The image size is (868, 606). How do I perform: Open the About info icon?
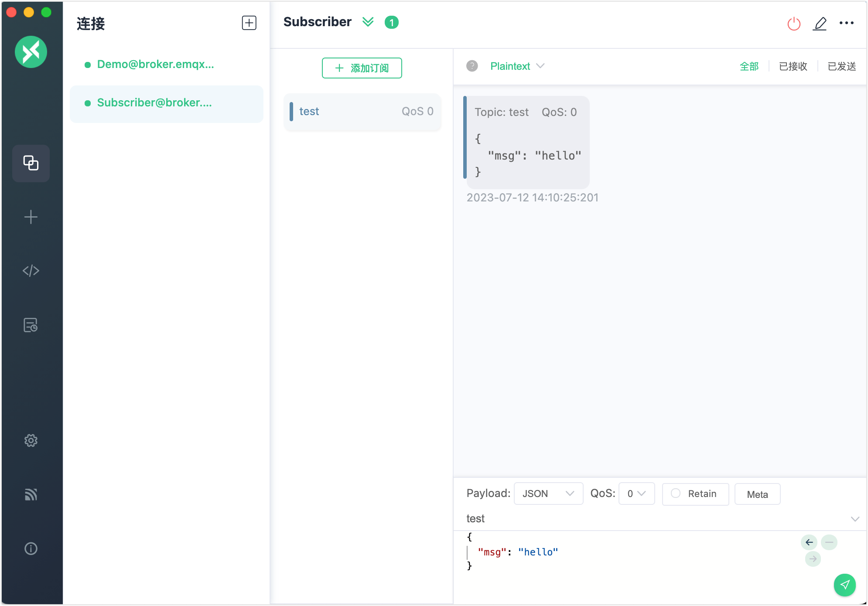point(31,548)
